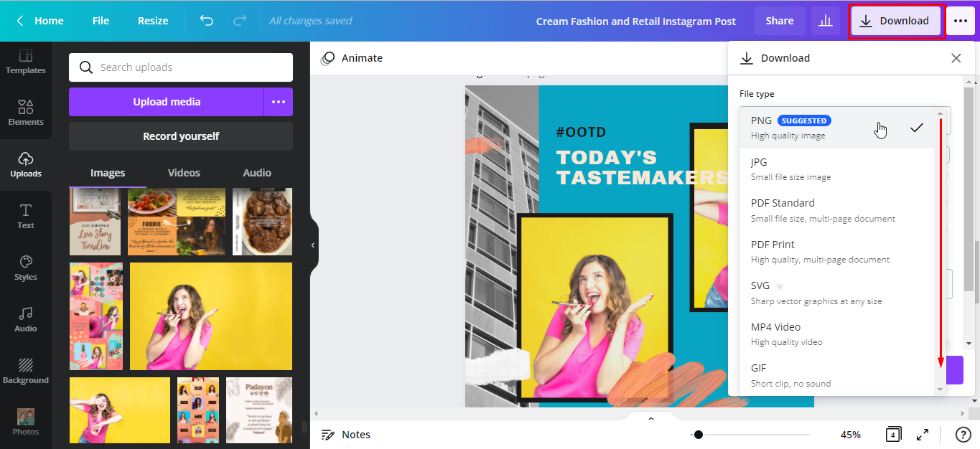
Task: Open the insights bar chart icon
Action: click(826, 21)
